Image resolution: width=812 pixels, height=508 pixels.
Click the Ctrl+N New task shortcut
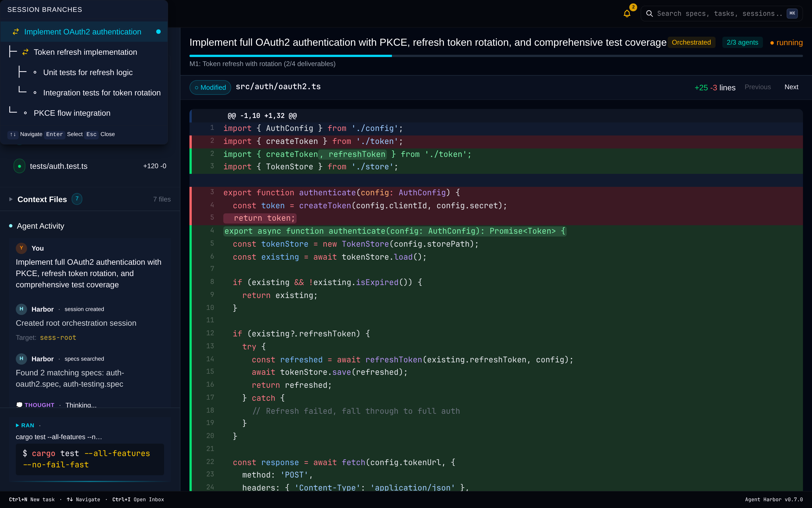pos(32,499)
